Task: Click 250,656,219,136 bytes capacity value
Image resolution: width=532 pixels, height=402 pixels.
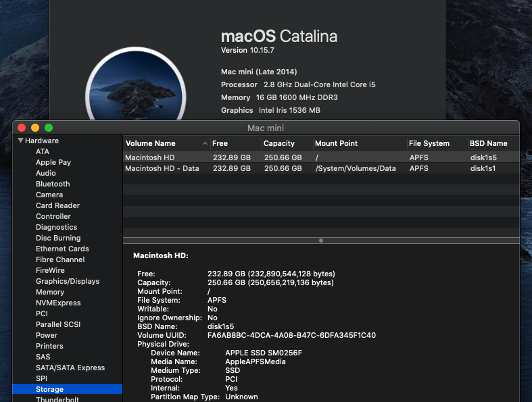Action: 291,282
